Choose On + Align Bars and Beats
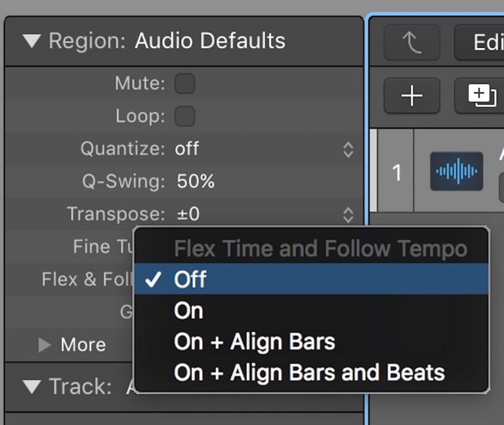The height and width of the screenshot is (425, 504). (x=308, y=373)
